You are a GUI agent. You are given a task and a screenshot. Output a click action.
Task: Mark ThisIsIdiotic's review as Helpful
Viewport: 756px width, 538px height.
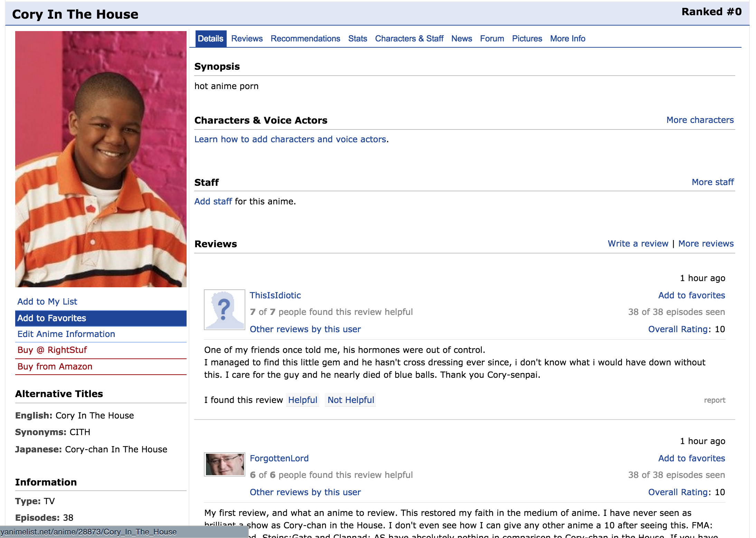[302, 400]
